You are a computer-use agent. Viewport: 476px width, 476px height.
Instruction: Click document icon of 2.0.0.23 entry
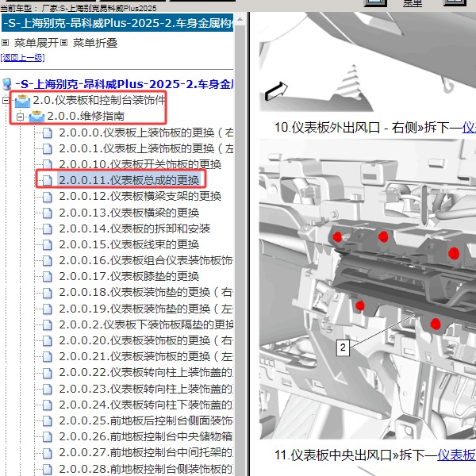[x=48, y=389]
